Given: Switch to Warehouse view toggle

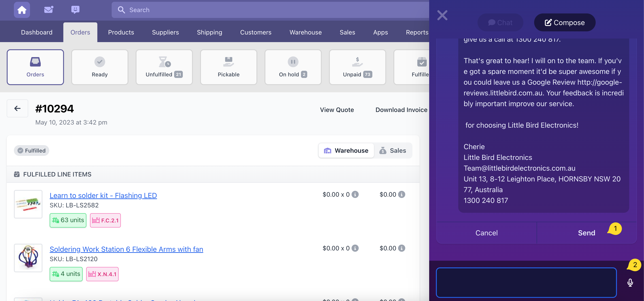Looking at the screenshot, I should (346, 150).
